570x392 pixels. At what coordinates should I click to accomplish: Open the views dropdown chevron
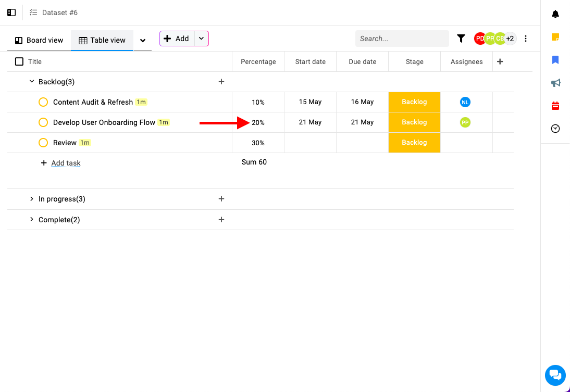(143, 40)
